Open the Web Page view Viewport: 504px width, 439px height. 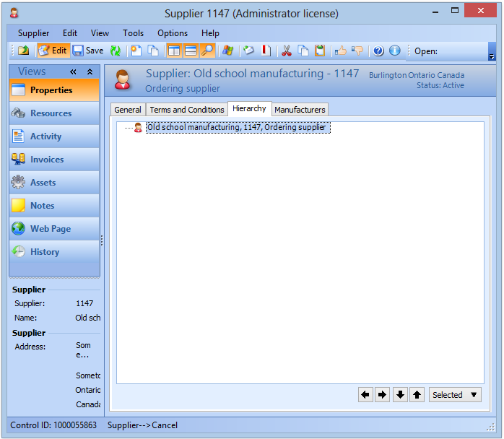pos(54,229)
